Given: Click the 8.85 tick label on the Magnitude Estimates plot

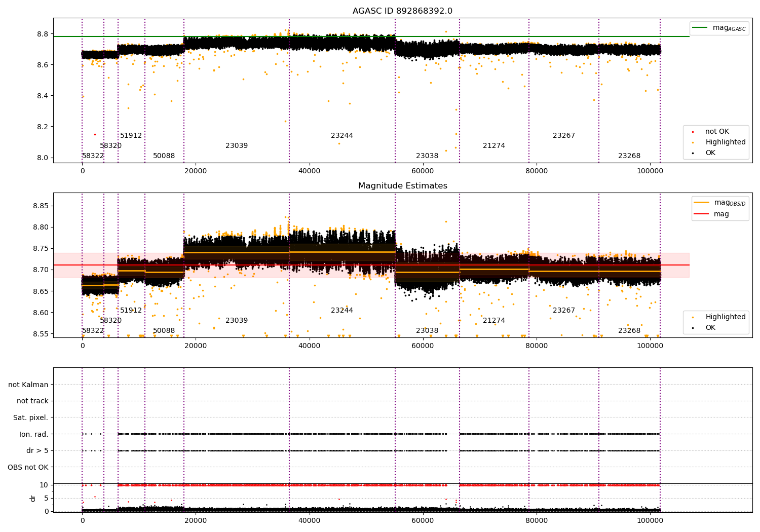Looking at the screenshot, I should (41, 206).
